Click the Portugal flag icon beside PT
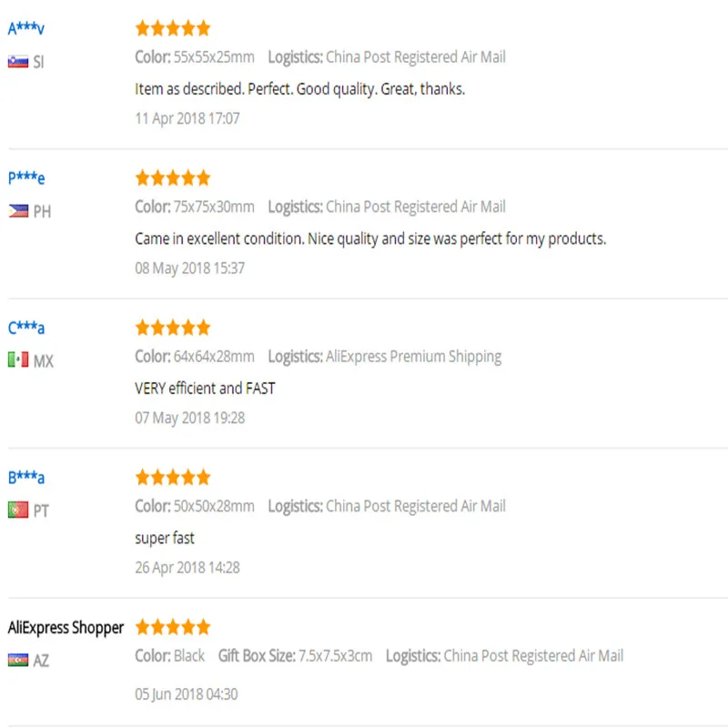Viewport: 728px width, 728px height. (18, 511)
